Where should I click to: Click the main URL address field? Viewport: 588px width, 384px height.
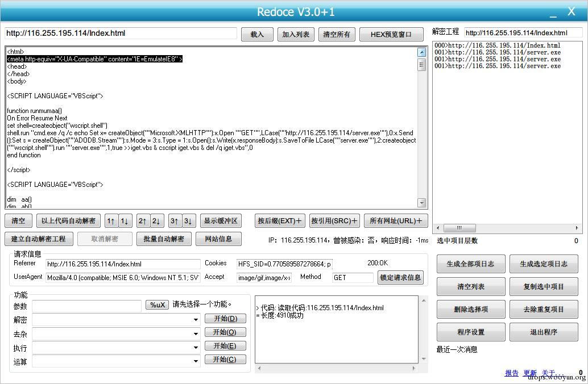121,34
